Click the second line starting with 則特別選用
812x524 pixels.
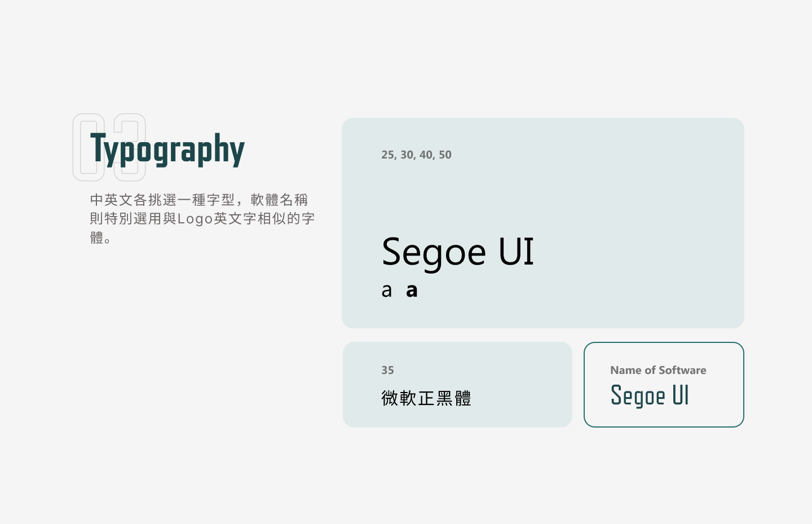click(202, 219)
